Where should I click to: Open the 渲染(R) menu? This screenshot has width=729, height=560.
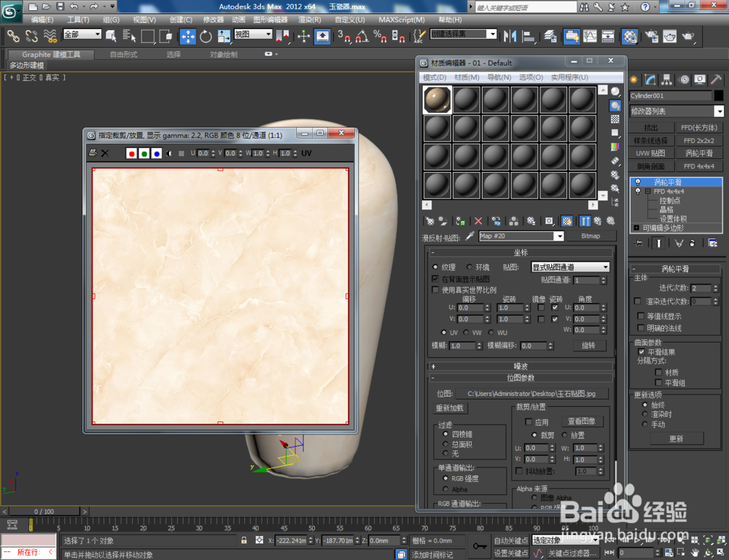[310, 20]
